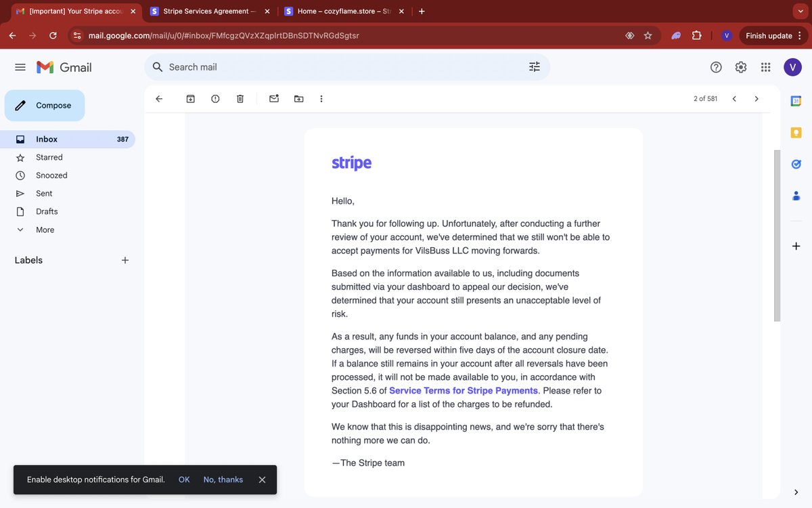
Task: Go back in browser history
Action: [x=12, y=35]
